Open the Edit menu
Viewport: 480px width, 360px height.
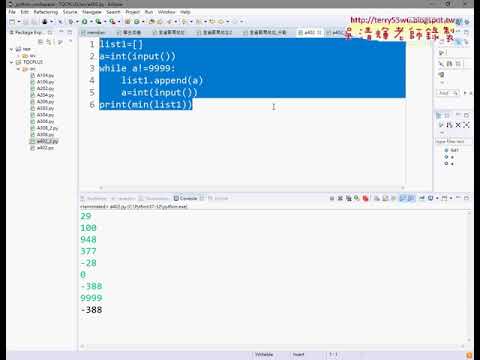pos(25,12)
